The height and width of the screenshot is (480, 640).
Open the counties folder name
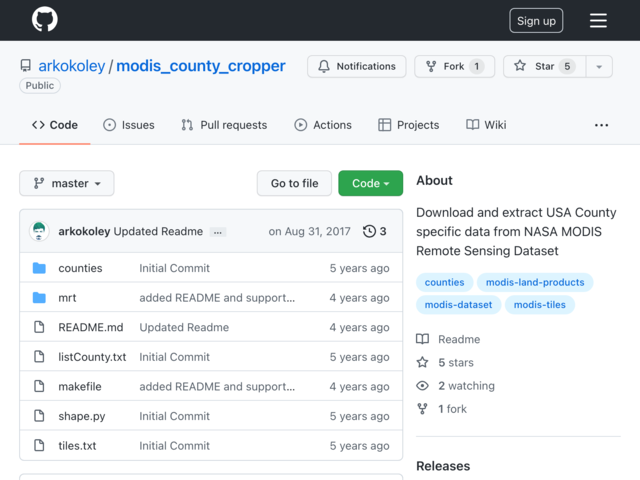(80, 268)
